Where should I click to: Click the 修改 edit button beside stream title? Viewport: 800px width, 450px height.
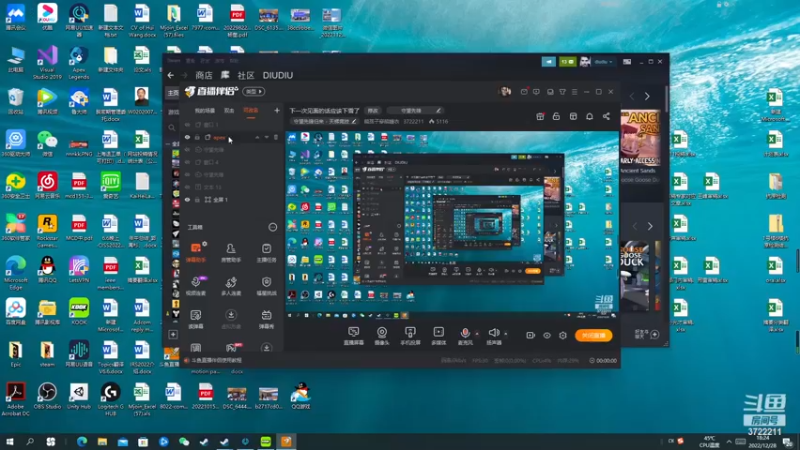click(x=373, y=111)
